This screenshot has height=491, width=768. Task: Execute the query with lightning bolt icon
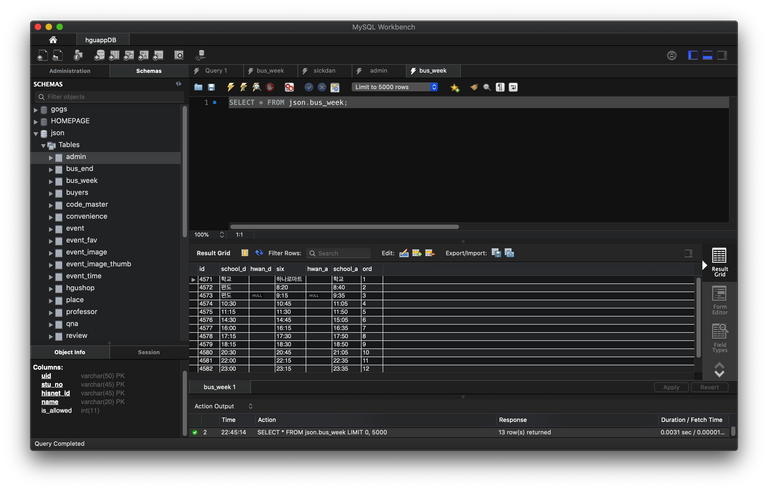[230, 87]
